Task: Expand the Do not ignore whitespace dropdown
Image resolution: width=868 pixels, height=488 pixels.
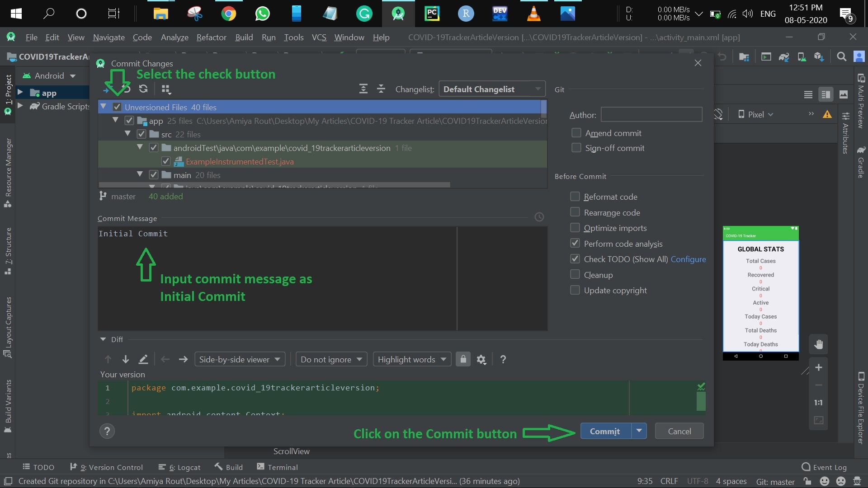Action: click(x=330, y=359)
